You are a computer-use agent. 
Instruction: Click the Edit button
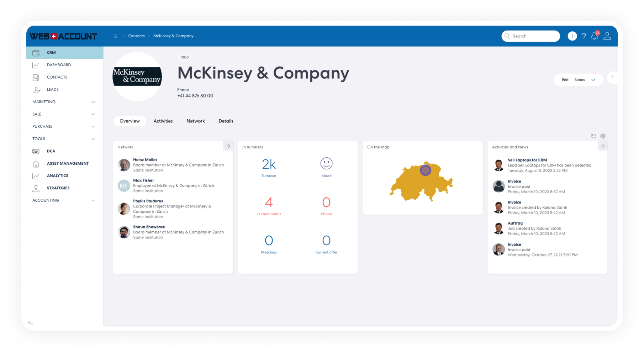click(565, 80)
